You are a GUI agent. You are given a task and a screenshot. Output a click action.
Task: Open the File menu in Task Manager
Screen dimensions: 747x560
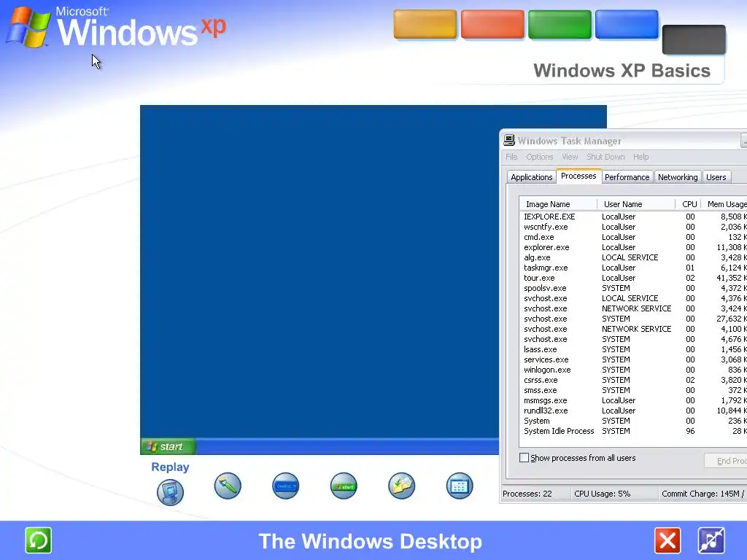511,157
